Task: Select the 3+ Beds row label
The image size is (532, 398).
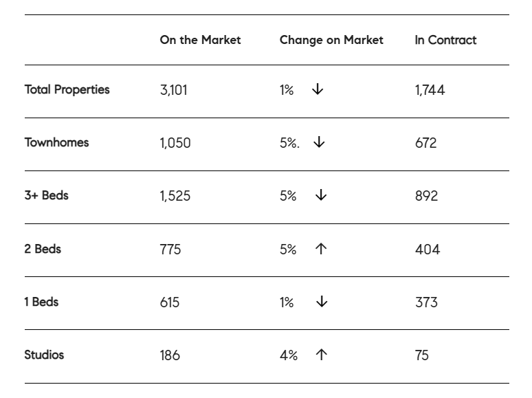Action: click(46, 195)
